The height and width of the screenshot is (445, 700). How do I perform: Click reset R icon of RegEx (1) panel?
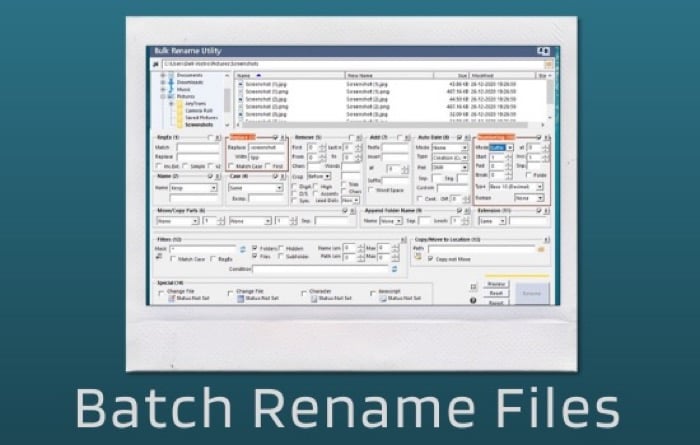[218, 137]
